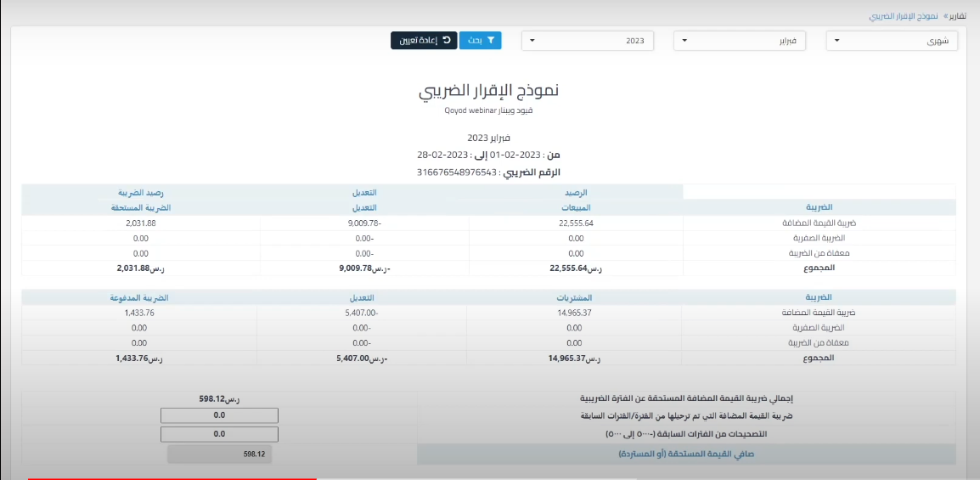Select the sales amount 22,555.64 in the VAT row
980x480 pixels.
(x=575, y=223)
